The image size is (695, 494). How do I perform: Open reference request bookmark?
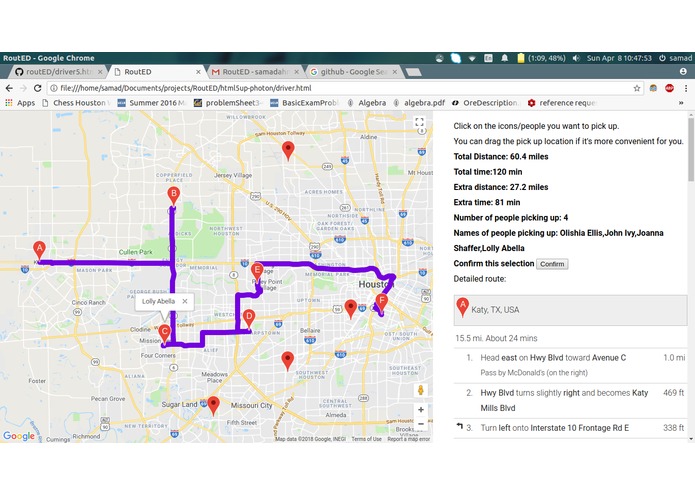tap(562, 103)
